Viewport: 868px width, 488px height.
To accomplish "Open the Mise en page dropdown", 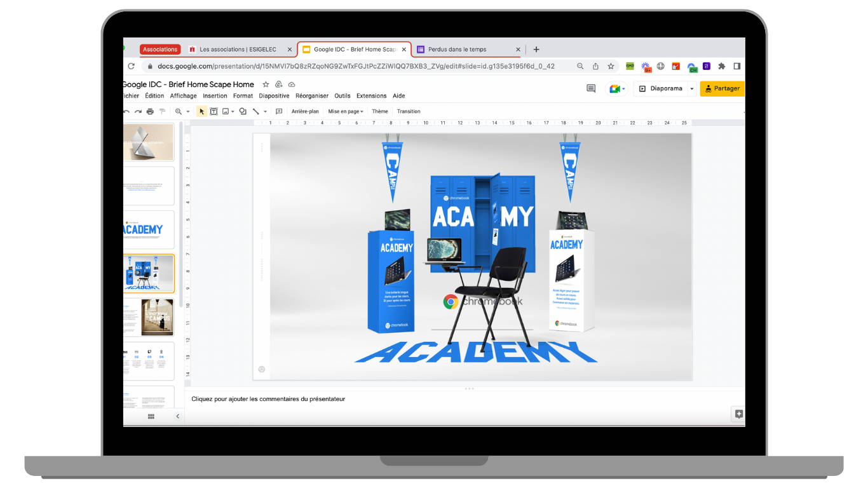I will pos(346,111).
